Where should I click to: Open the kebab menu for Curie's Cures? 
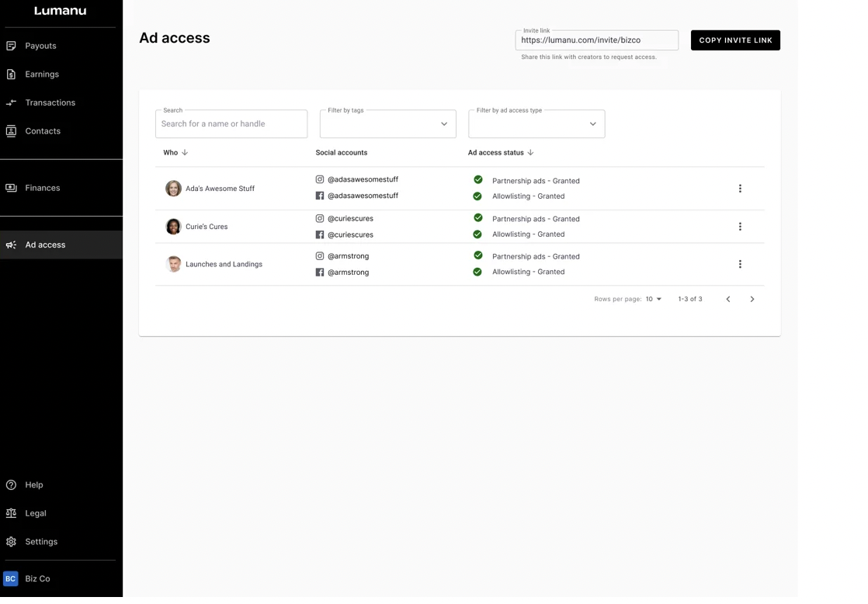[x=739, y=227]
